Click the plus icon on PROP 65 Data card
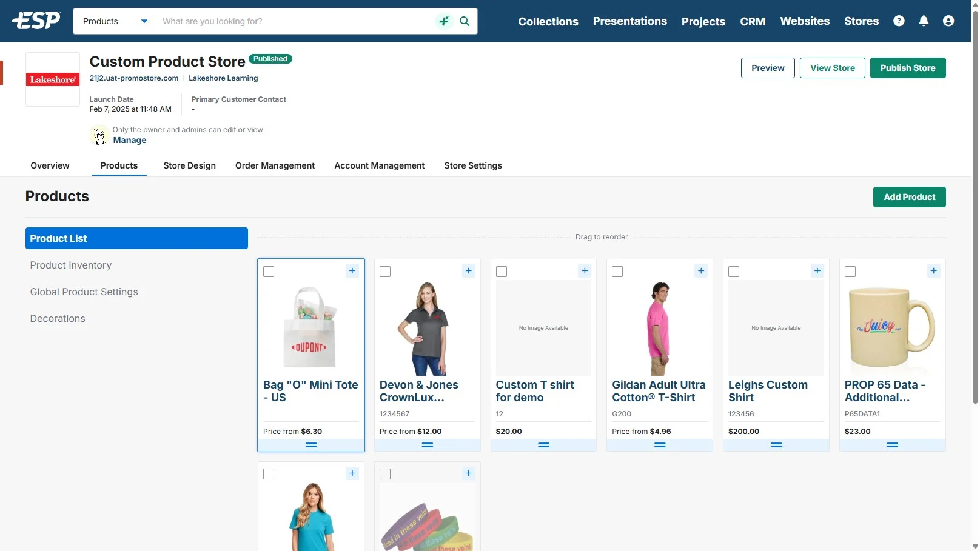Image resolution: width=980 pixels, height=551 pixels. 934,271
